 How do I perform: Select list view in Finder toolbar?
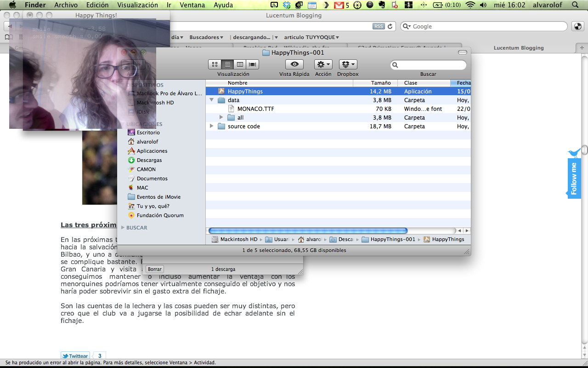click(227, 64)
